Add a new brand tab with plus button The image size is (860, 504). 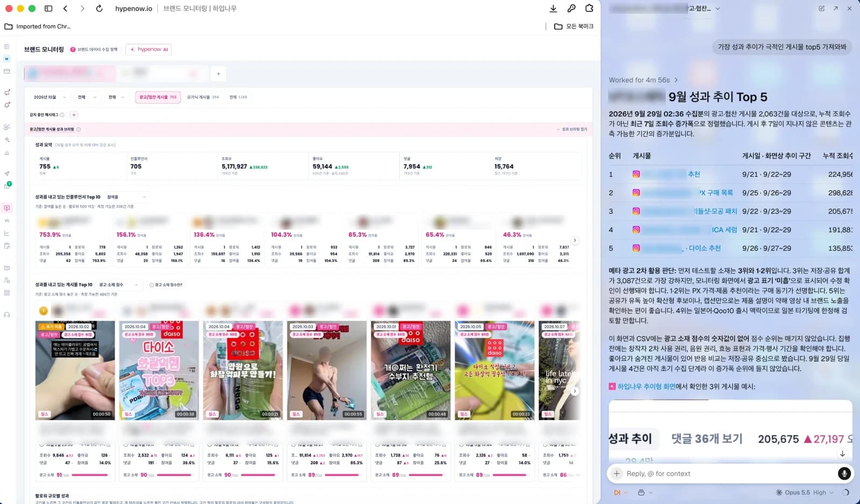pyautogui.click(x=218, y=74)
